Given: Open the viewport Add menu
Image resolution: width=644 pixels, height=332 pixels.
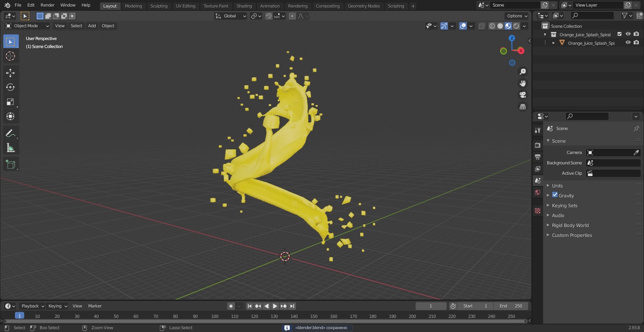Looking at the screenshot, I should tap(92, 26).
